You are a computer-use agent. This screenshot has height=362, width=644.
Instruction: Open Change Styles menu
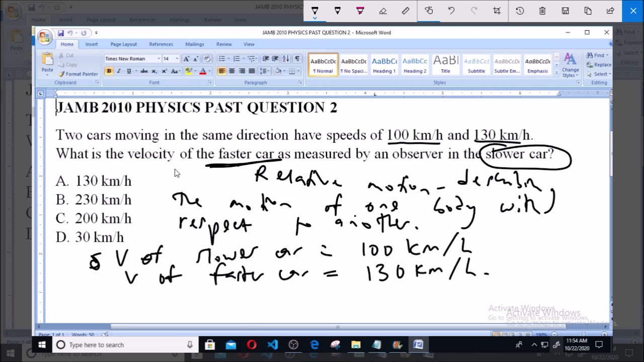pos(570,65)
